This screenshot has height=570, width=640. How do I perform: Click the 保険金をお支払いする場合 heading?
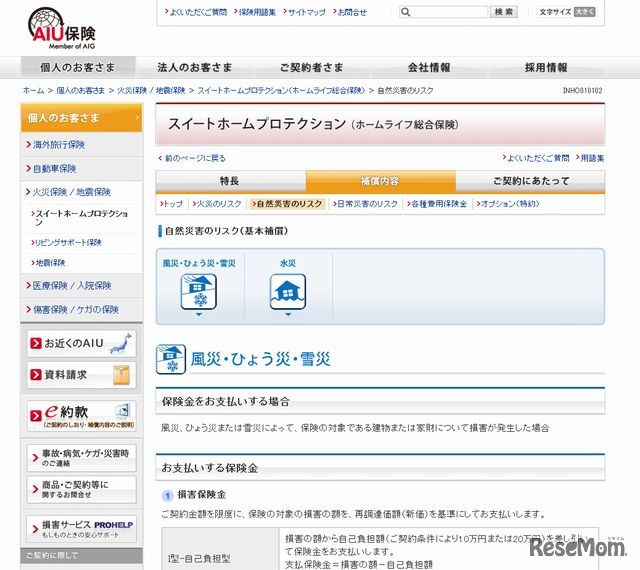(226, 402)
